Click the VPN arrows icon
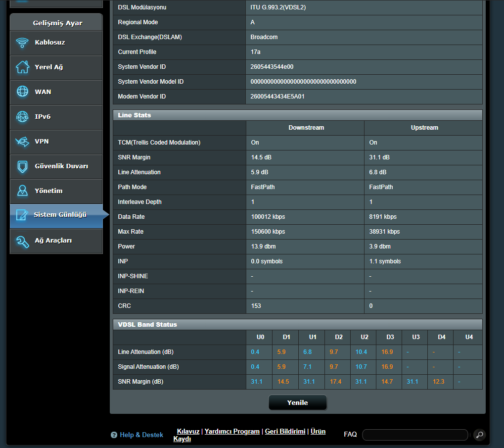The image size is (504, 448). [22, 142]
